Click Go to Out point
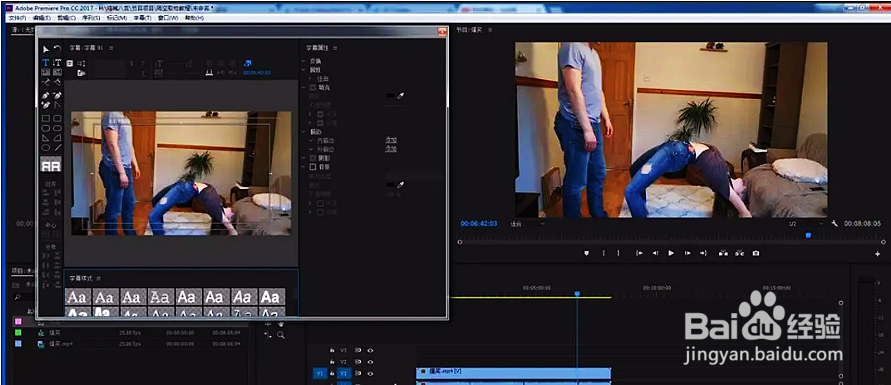 703,253
